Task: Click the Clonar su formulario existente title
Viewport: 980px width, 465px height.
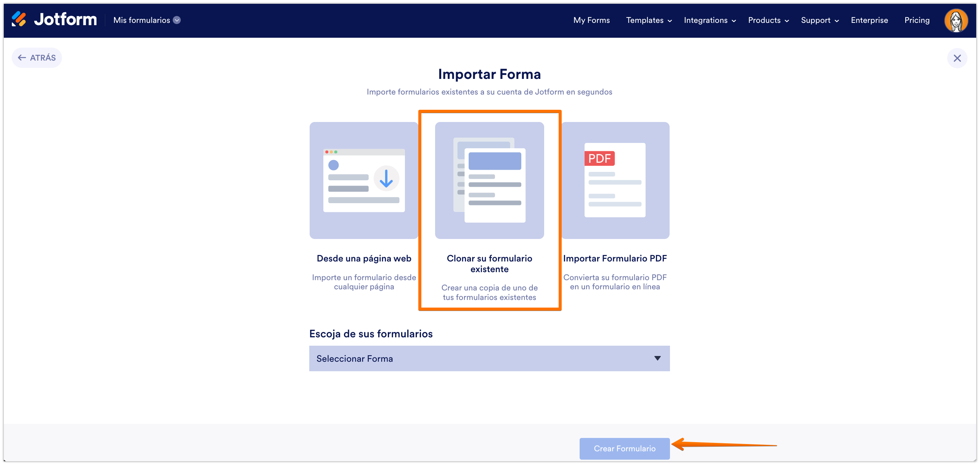Action: [x=489, y=263]
